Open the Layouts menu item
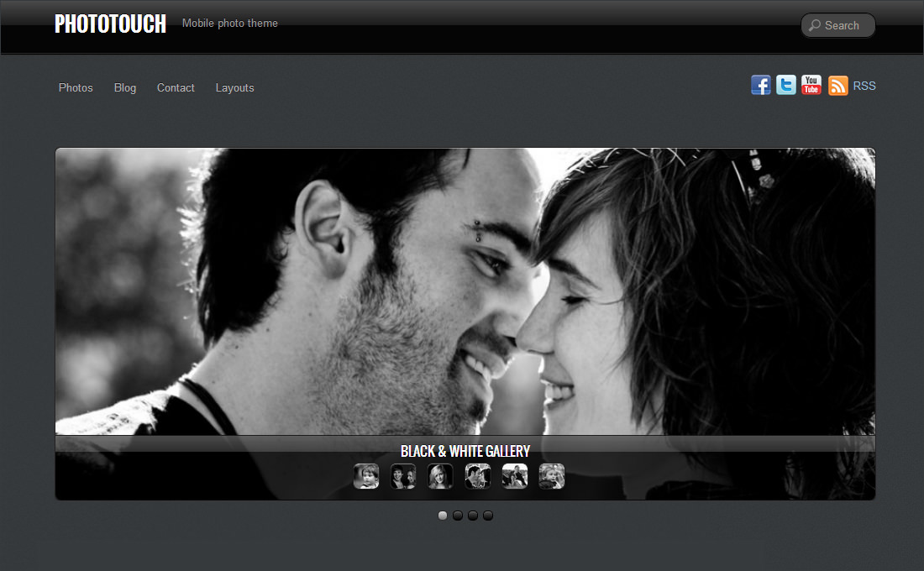 pos(234,88)
